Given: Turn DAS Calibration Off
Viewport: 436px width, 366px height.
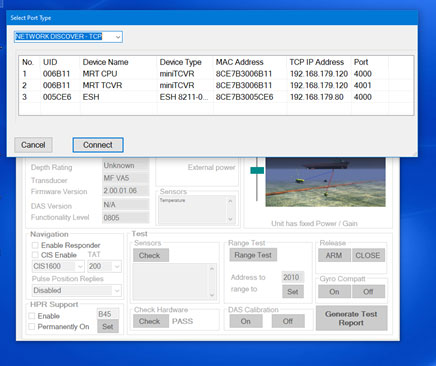Looking at the screenshot, I should [288, 321].
